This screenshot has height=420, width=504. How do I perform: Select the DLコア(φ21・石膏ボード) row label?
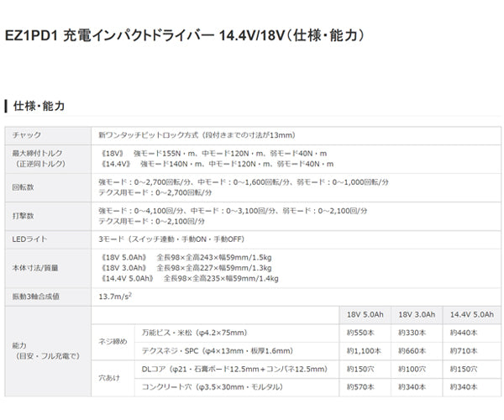point(235,370)
